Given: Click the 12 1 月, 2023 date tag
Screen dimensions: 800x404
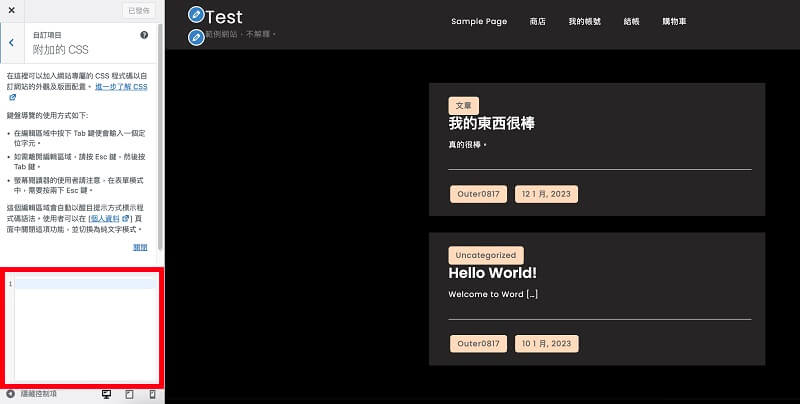Looking at the screenshot, I should point(546,194).
